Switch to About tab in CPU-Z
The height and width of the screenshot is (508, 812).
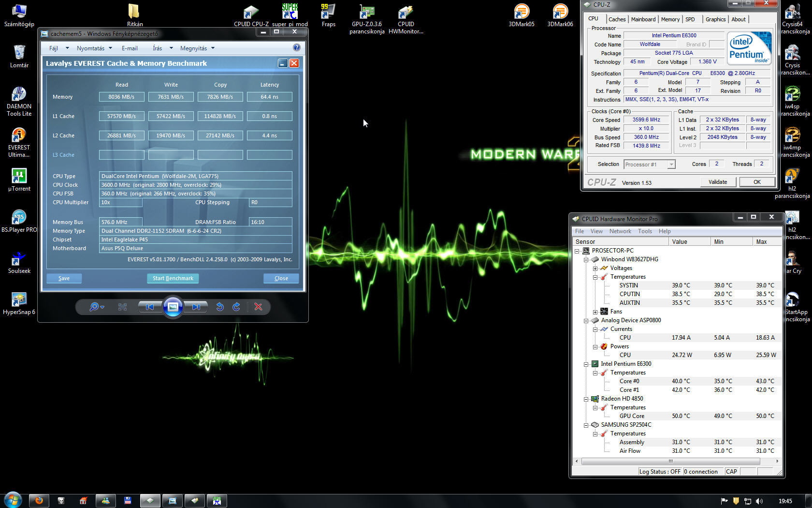pos(738,19)
